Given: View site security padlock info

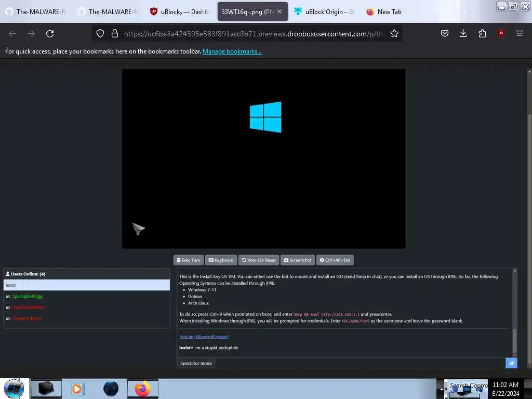Looking at the screenshot, I should coord(115,33).
